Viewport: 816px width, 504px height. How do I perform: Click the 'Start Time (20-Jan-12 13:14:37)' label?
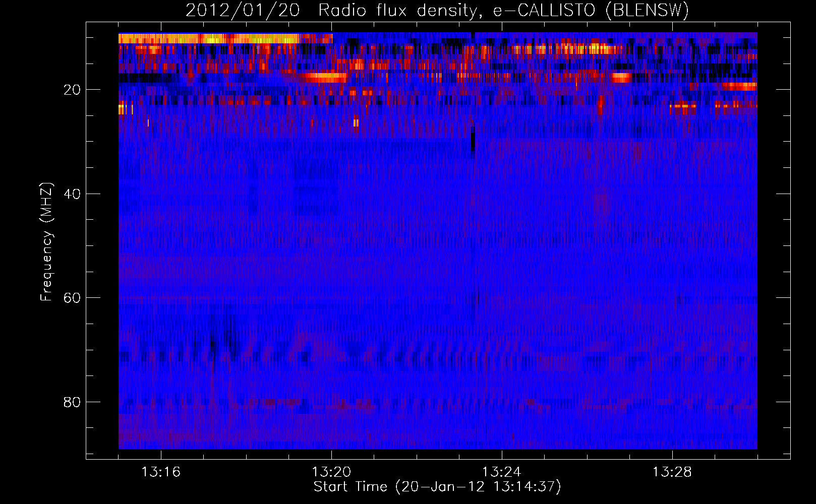(x=437, y=487)
